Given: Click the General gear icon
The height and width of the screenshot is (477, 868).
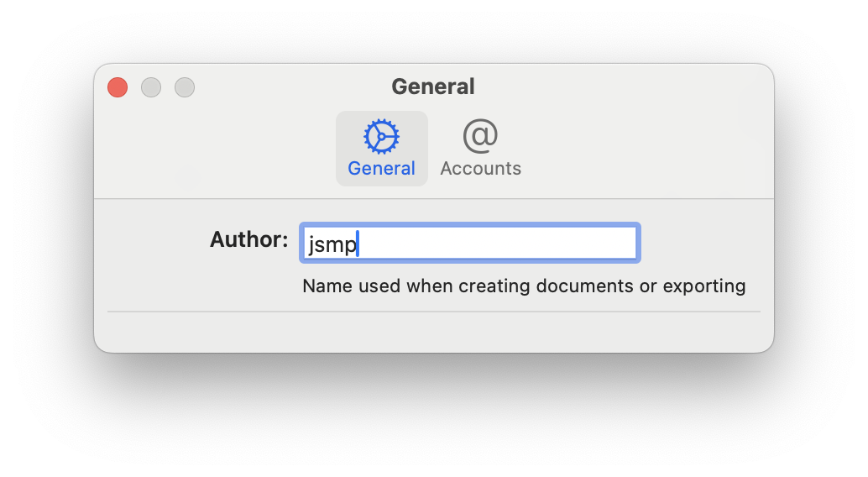Looking at the screenshot, I should 381,136.
